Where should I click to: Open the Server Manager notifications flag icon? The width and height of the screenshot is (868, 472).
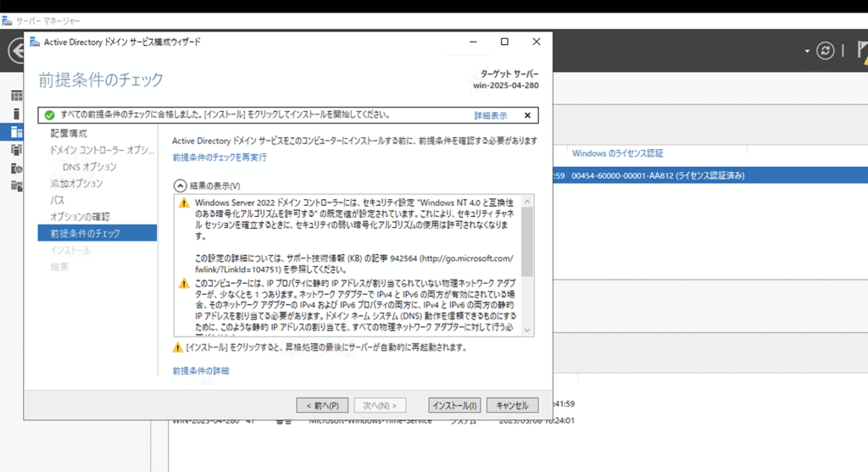coord(862,51)
